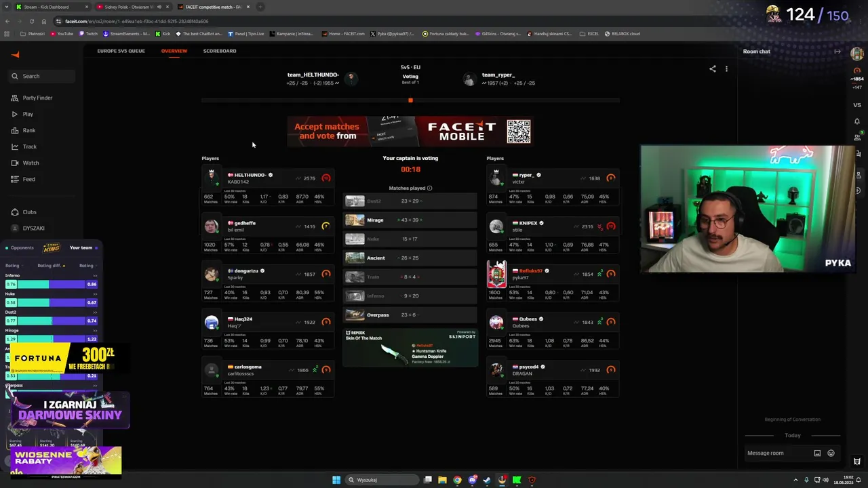This screenshot has width=868, height=488.
Task: Click KNIPEX's level 10 skill badge
Action: click(x=611, y=226)
